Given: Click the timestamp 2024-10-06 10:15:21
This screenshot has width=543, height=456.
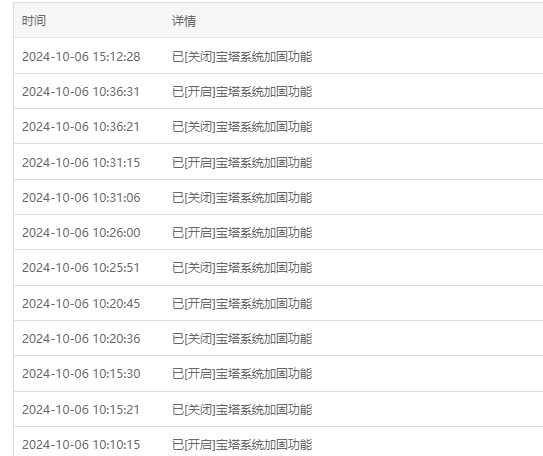Looking at the screenshot, I should pyautogui.click(x=81, y=410).
